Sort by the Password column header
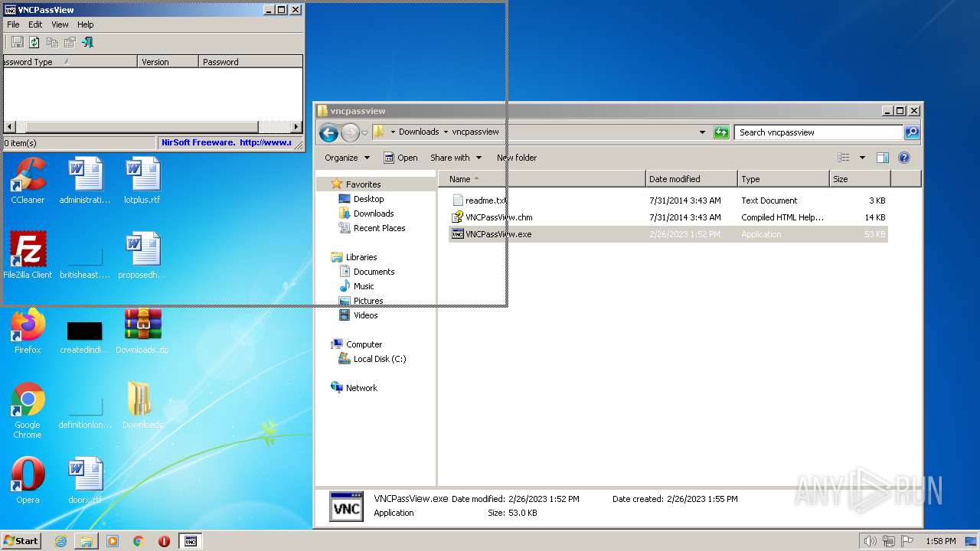Image resolution: width=980 pixels, height=551 pixels. [250, 62]
